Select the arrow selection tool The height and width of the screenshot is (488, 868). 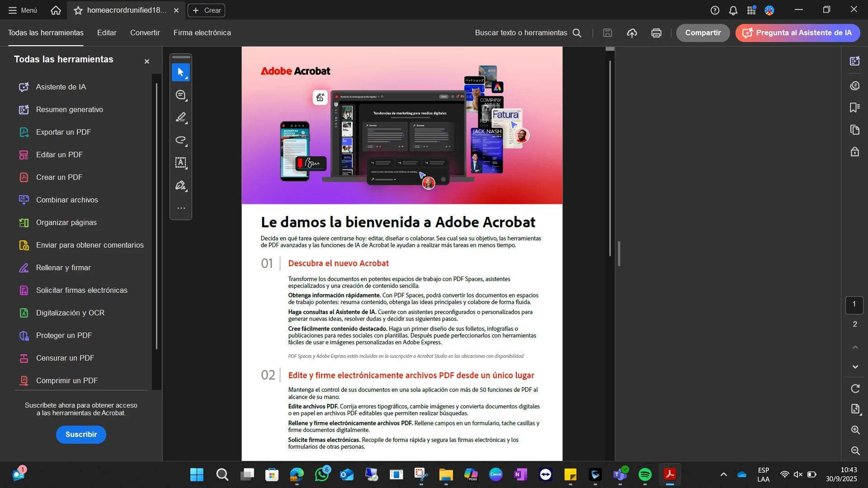coord(181,72)
